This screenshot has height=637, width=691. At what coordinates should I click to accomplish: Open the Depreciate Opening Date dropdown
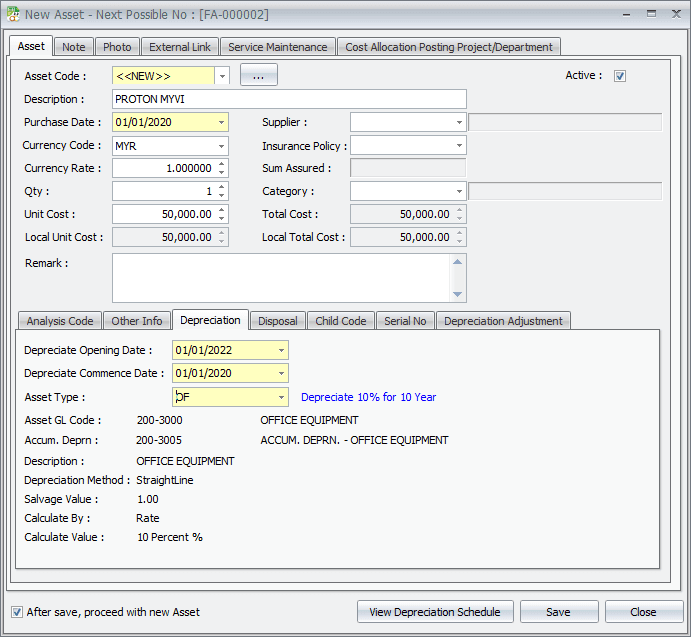pyautogui.click(x=281, y=350)
